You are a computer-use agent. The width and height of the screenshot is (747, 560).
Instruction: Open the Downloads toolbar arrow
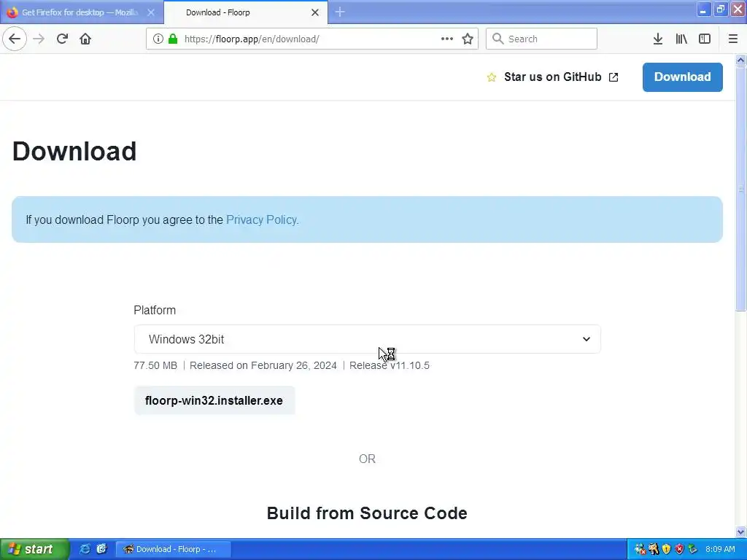(658, 39)
